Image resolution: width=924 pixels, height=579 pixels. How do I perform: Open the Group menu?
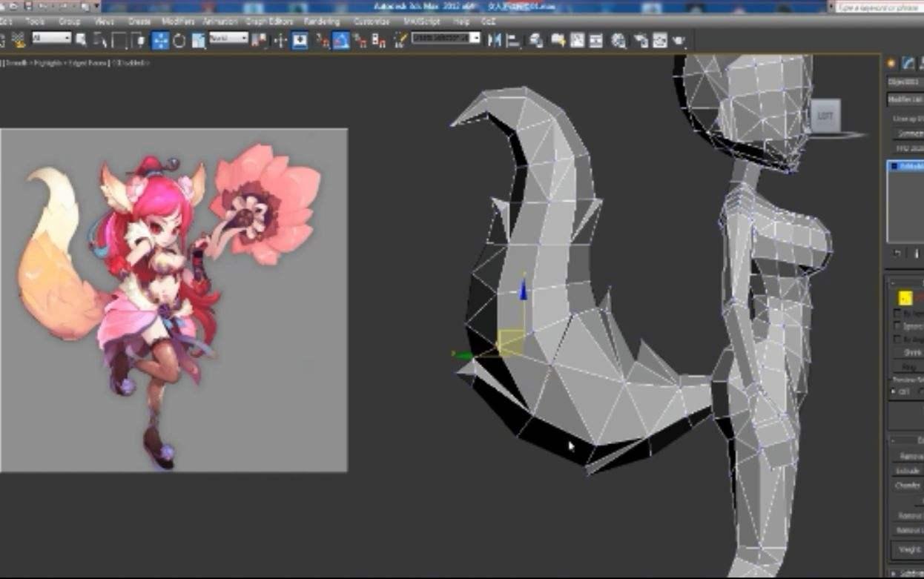point(70,21)
